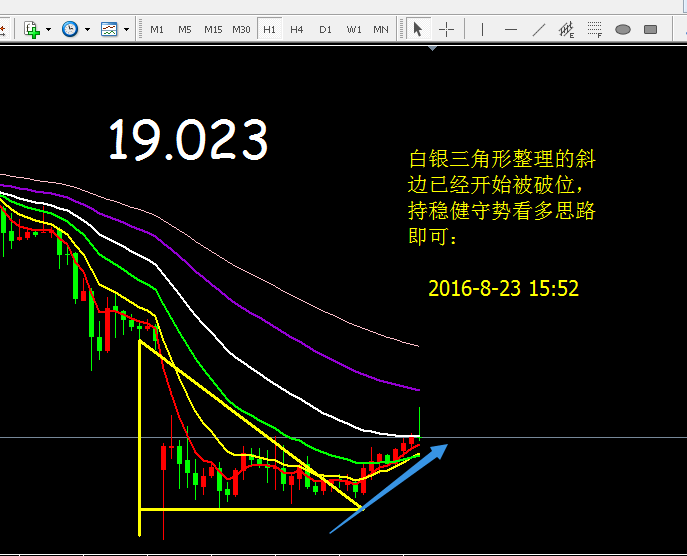Select the Draw Ellipse tool
687x556 pixels.
click(623, 30)
